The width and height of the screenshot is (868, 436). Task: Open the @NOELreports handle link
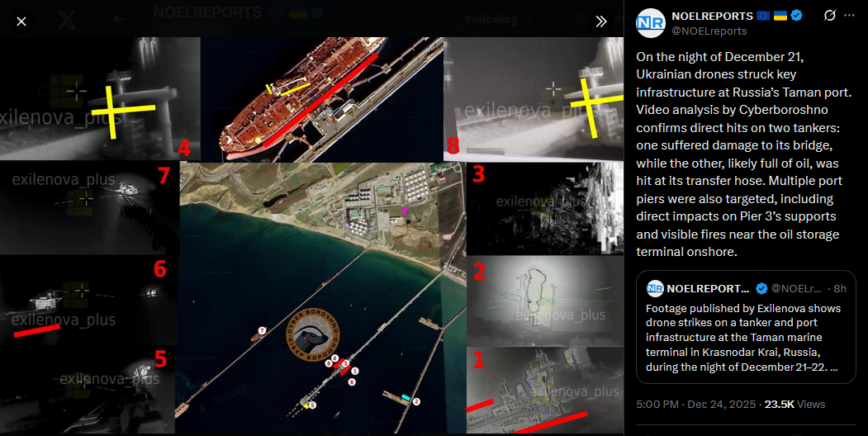click(x=709, y=31)
